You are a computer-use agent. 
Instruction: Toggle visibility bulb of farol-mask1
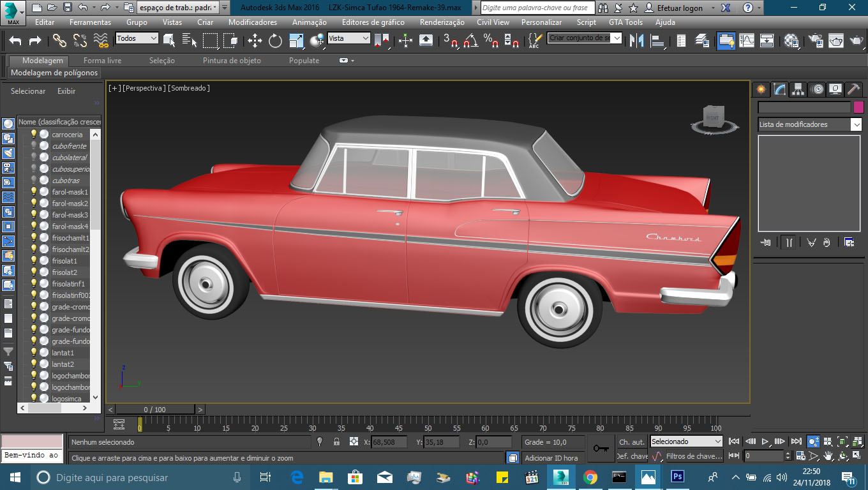[x=34, y=192]
